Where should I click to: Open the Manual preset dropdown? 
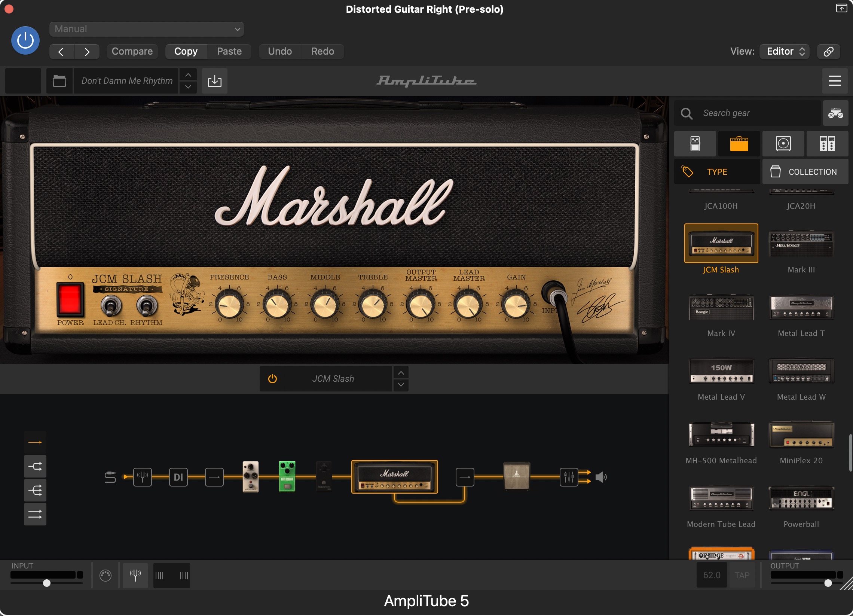(x=146, y=29)
